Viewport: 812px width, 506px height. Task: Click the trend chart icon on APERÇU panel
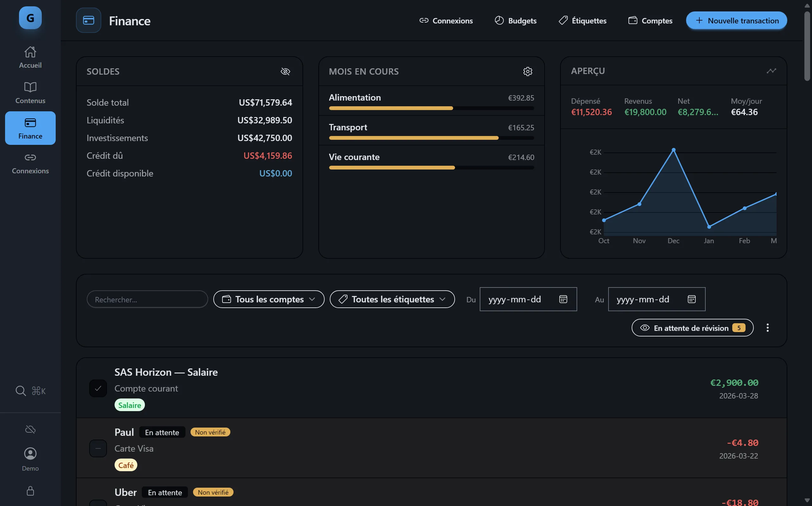click(x=771, y=71)
